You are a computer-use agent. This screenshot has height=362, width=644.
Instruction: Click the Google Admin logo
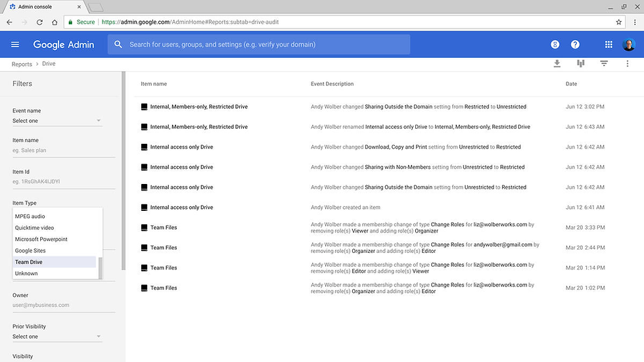click(x=64, y=44)
